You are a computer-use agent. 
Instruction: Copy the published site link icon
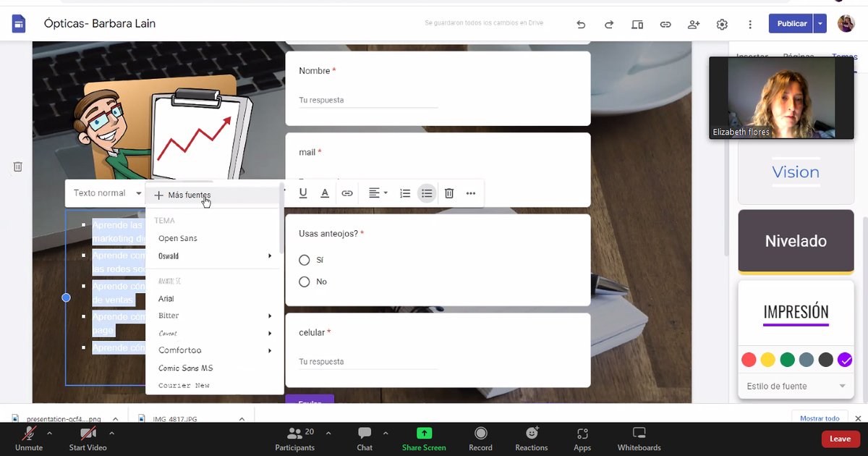tap(665, 24)
